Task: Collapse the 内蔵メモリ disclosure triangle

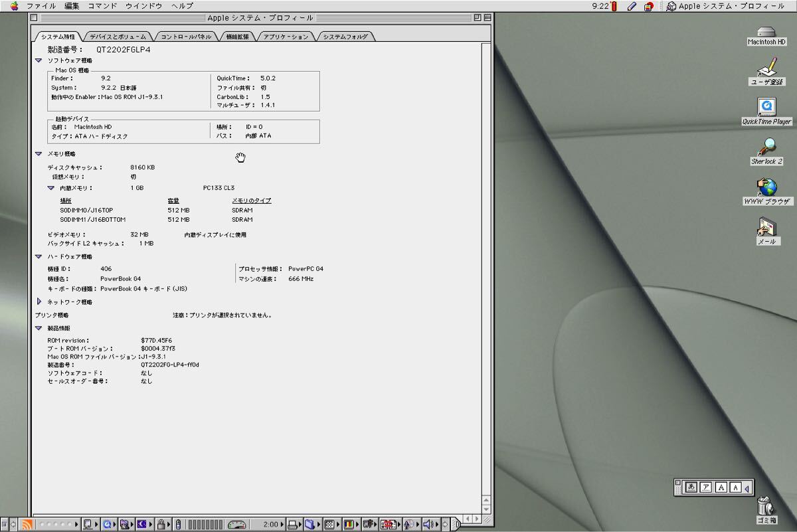Action: tap(50, 188)
